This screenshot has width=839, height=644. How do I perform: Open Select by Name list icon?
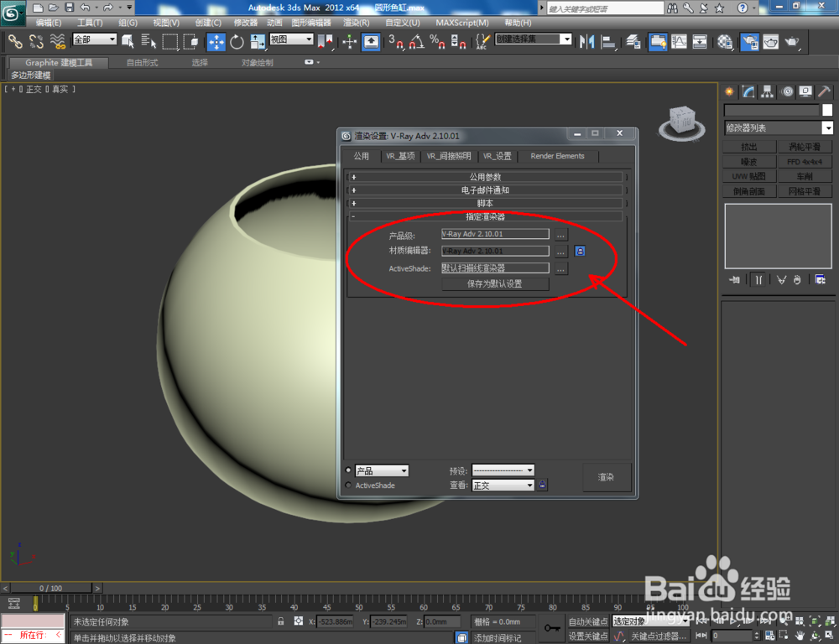149,41
